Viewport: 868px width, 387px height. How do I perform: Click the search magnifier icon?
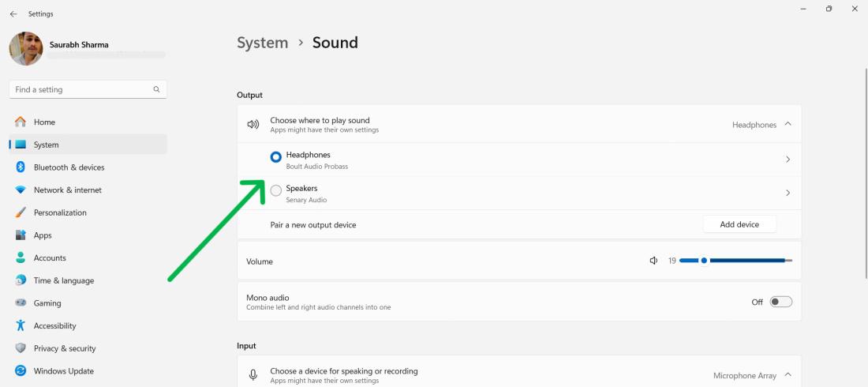tap(156, 90)
